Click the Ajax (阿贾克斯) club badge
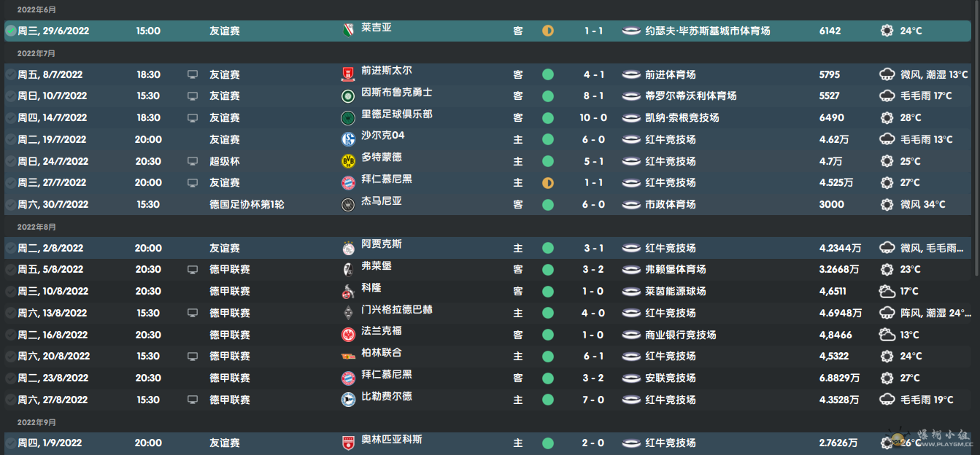 (x=347, y=248)
